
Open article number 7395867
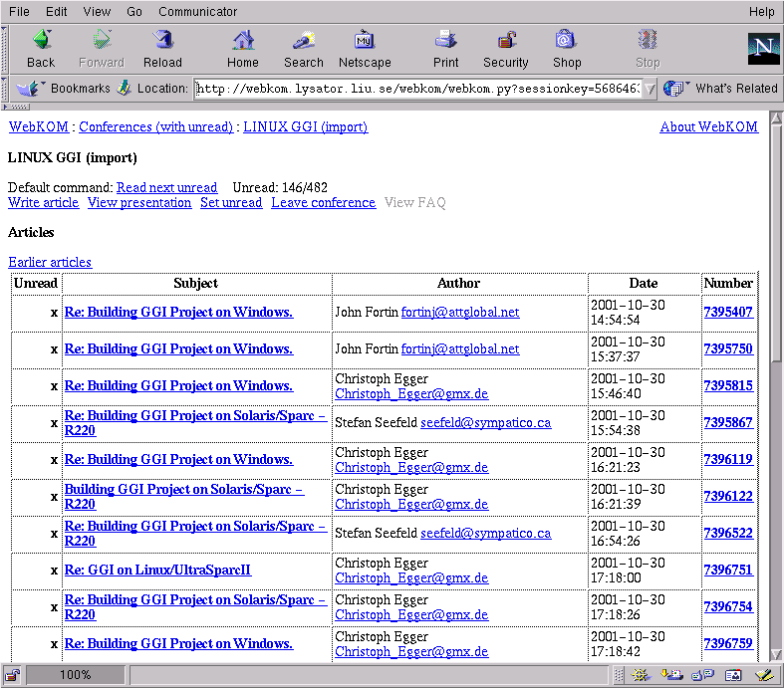[727, 422]
